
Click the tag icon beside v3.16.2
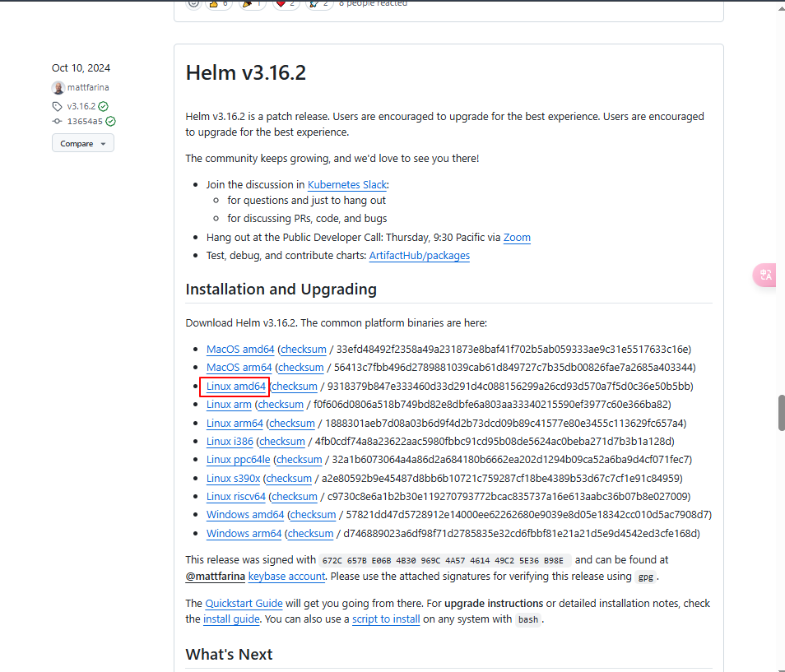(57, 106)
